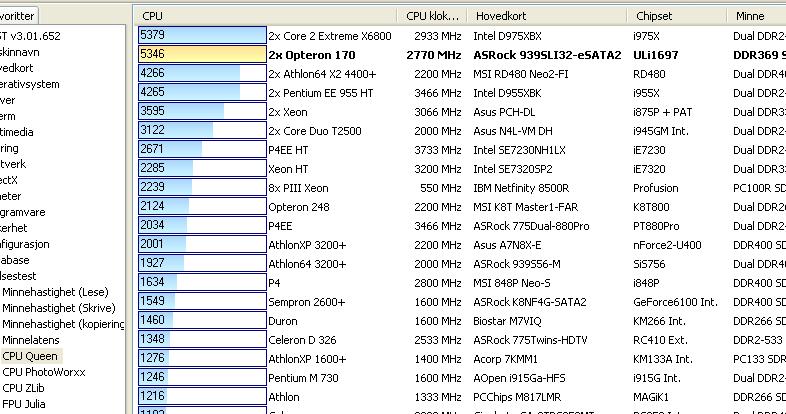The width and height of the screenshot is (786, 414).
Task: Select FPU Julia benchmark
Action: 24,404
